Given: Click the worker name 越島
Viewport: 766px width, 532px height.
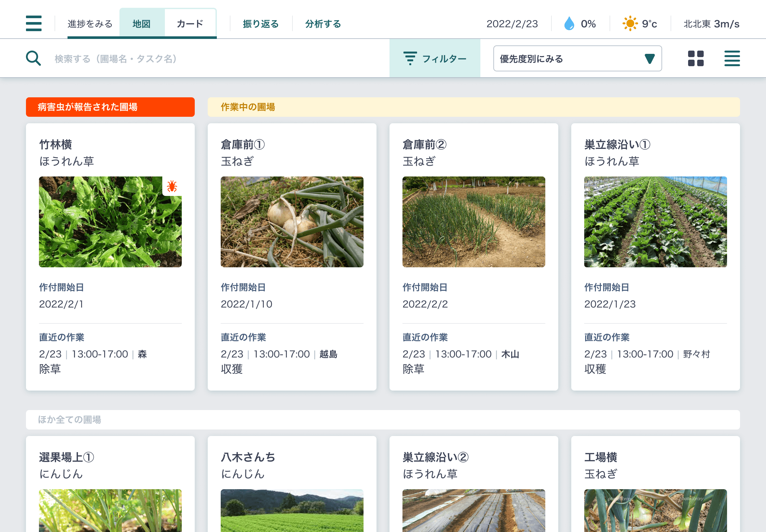Looking at the screenshot, I should [x=328, y=354].
